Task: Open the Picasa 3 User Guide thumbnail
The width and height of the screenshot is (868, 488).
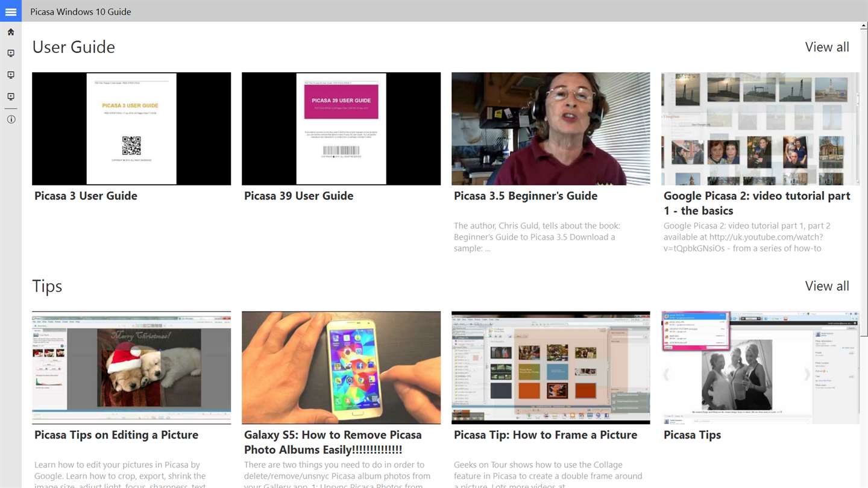Action: coord(131,129)
